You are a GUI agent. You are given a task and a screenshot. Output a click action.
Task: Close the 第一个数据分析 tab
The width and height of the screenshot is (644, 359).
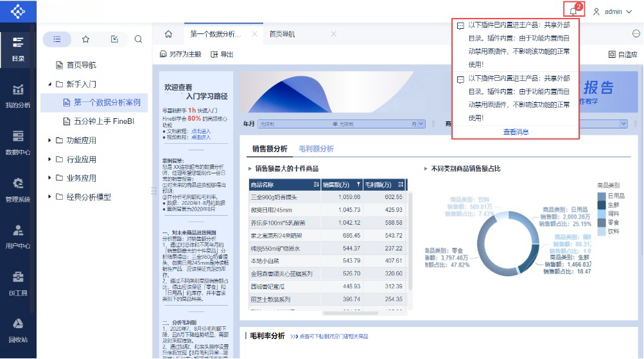pyautogui.click(x=255, y=34)
